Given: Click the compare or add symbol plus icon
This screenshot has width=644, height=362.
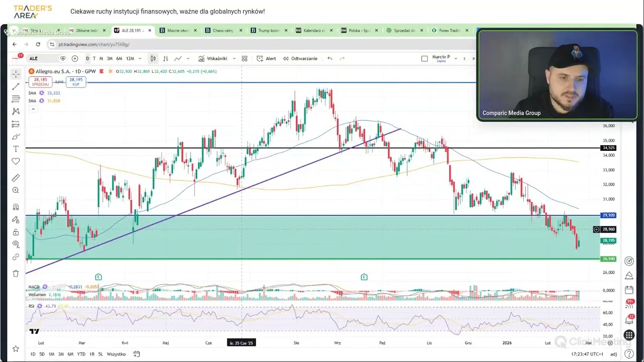Looking at the screenshot, I should click(x=75, y=58).
